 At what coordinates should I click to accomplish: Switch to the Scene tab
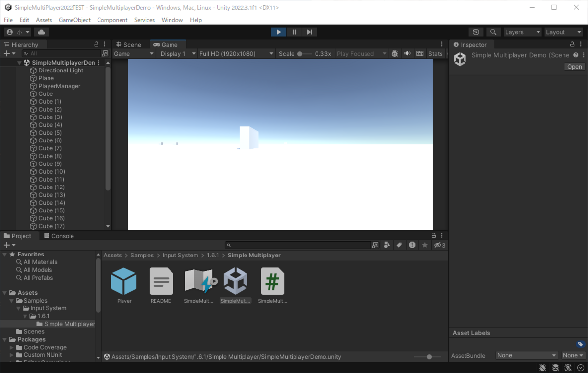(x=128, y=45)
